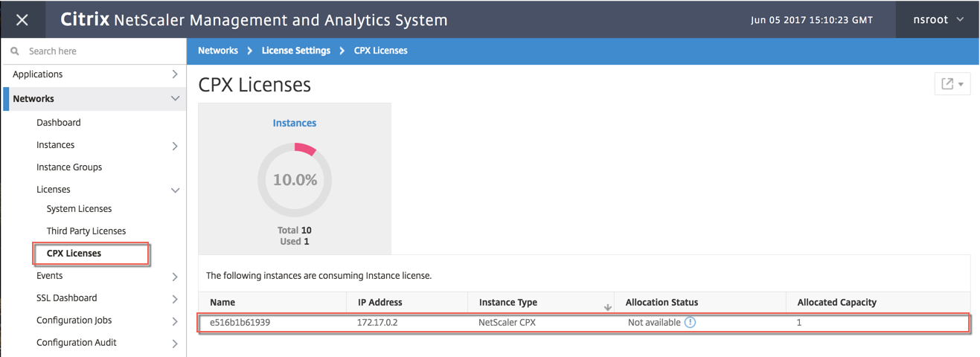Click the Instances link in card
The width and height of the screenshot is (980, 357).
295,123
